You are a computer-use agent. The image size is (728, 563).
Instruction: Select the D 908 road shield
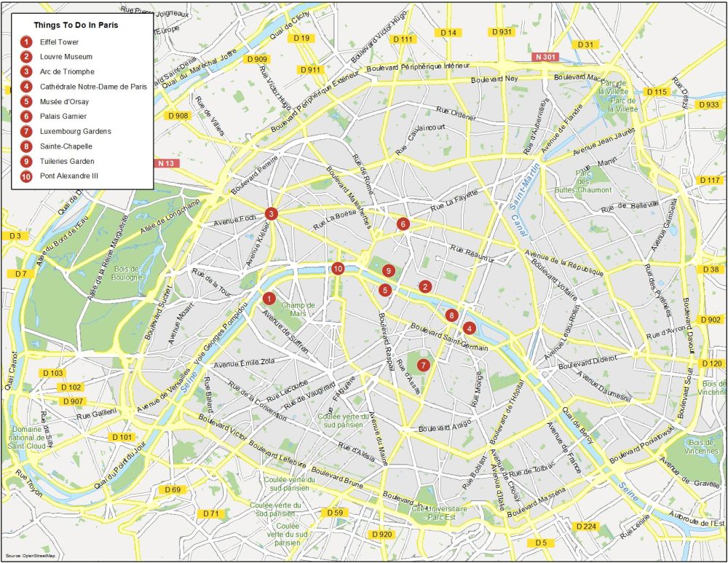point(178,115)
